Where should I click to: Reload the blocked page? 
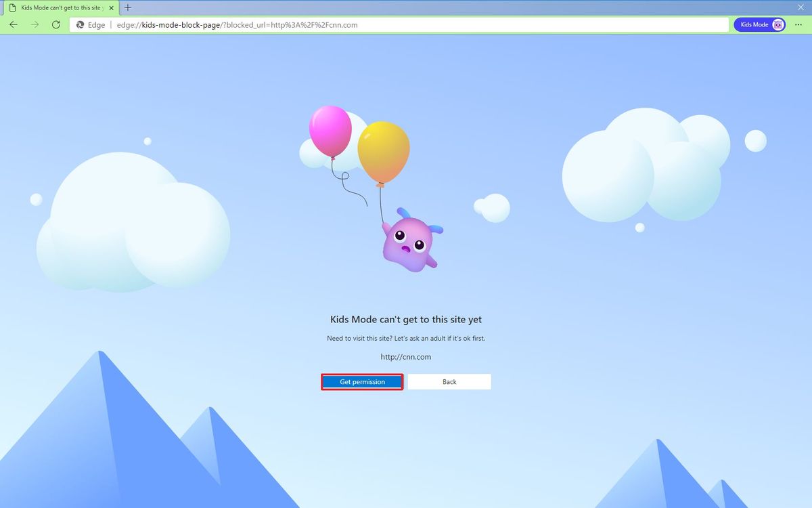click(x=56, y=24)
